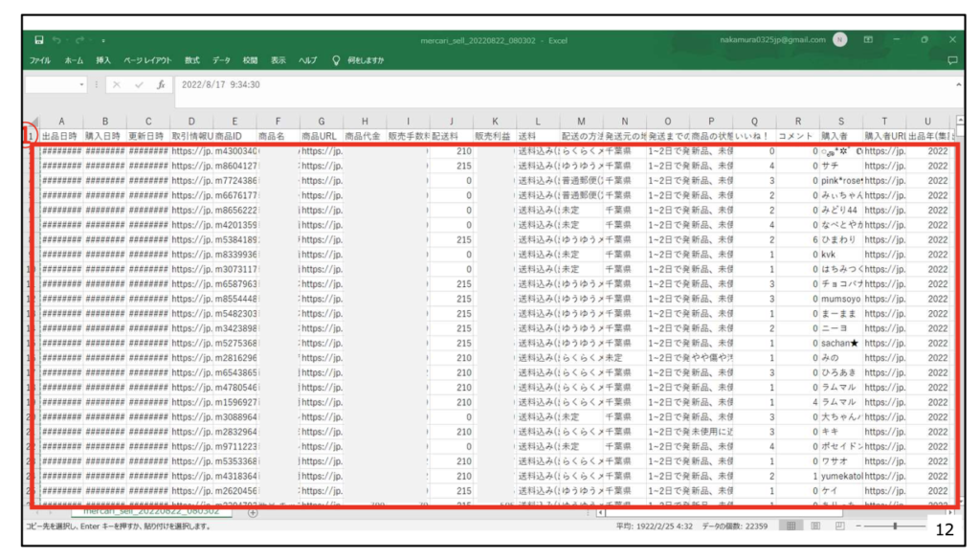980x560 pixels.
Task: Select the mercari_sell sheet tab
Action: click(151, 512)
